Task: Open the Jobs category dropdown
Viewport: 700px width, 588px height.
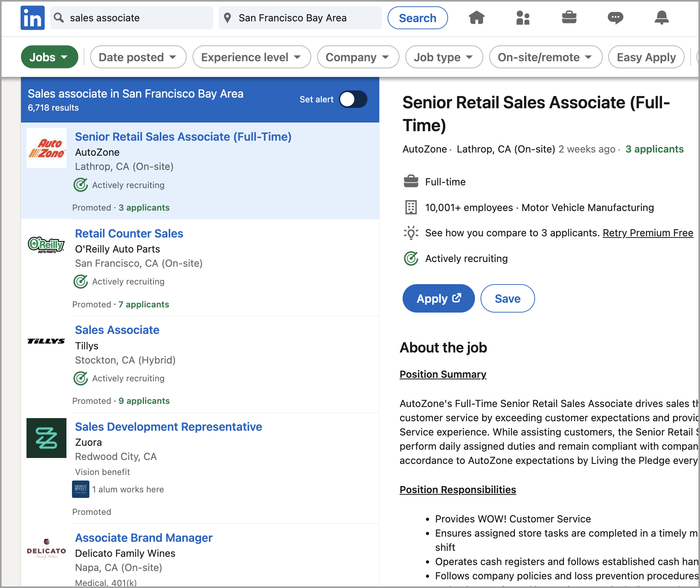Action: click(x=49, y=57)
